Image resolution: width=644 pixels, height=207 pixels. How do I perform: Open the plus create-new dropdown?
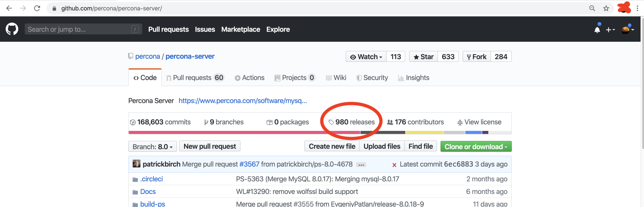coord(610,30)
